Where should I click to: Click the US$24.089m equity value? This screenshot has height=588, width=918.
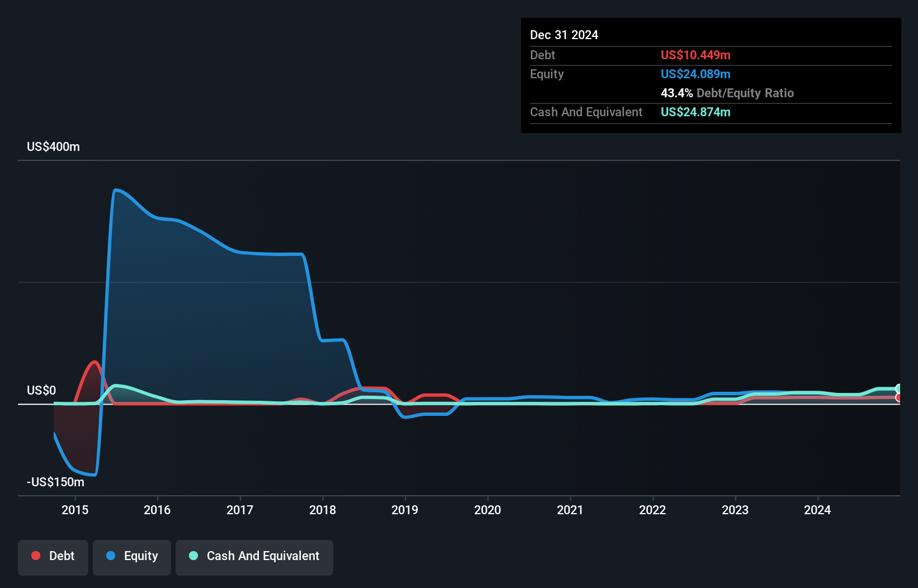695,74
